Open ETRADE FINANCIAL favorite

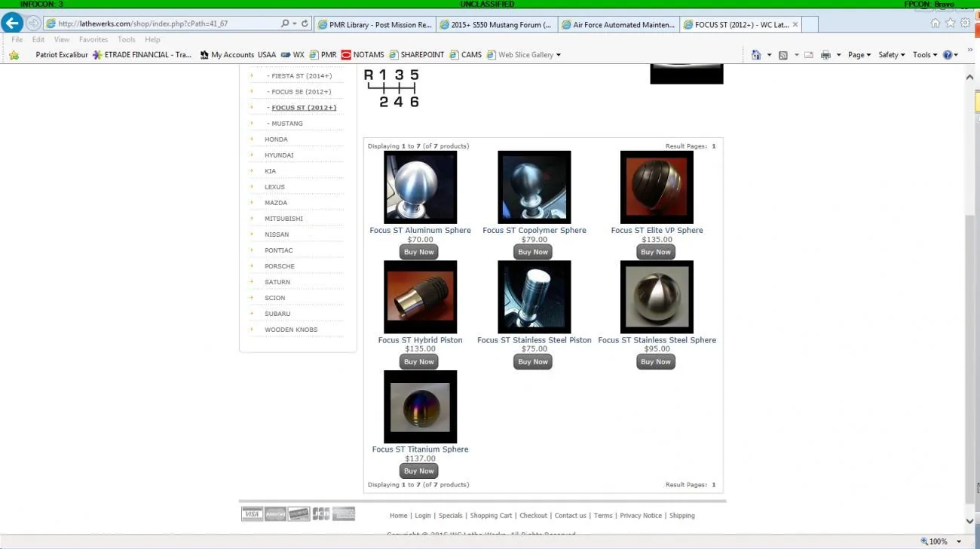pyautogui.click(x=142, y=55)
